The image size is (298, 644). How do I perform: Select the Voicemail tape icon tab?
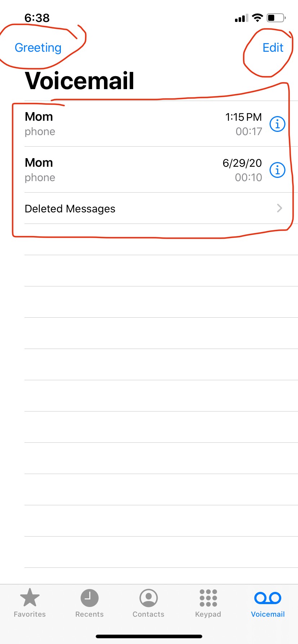tap(268, 598)
